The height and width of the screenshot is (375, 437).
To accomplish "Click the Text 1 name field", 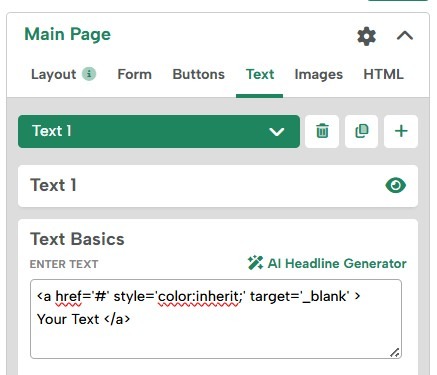I will (218, 186).
